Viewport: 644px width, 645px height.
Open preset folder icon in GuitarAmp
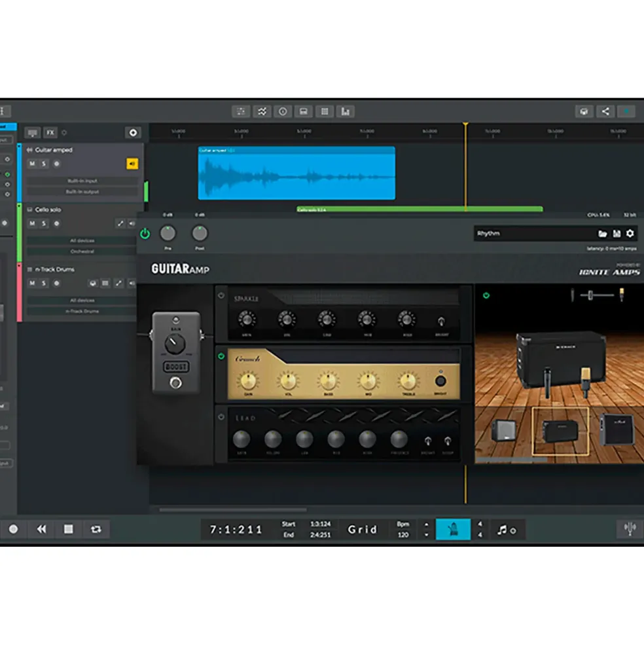tap(603, 234)
